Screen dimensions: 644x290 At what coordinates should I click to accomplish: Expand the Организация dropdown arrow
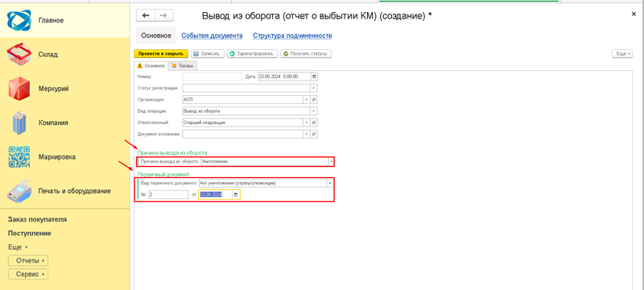coord(307,99)
